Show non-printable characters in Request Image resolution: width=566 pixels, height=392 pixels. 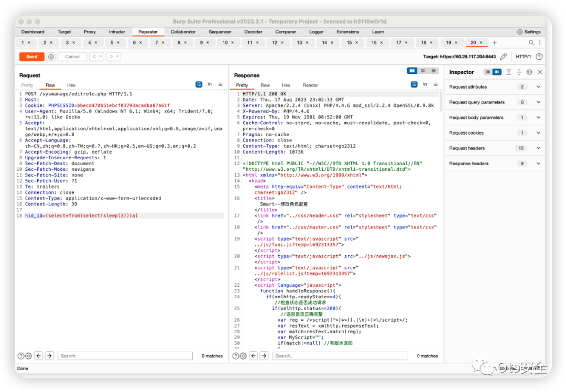click(210, 84)
